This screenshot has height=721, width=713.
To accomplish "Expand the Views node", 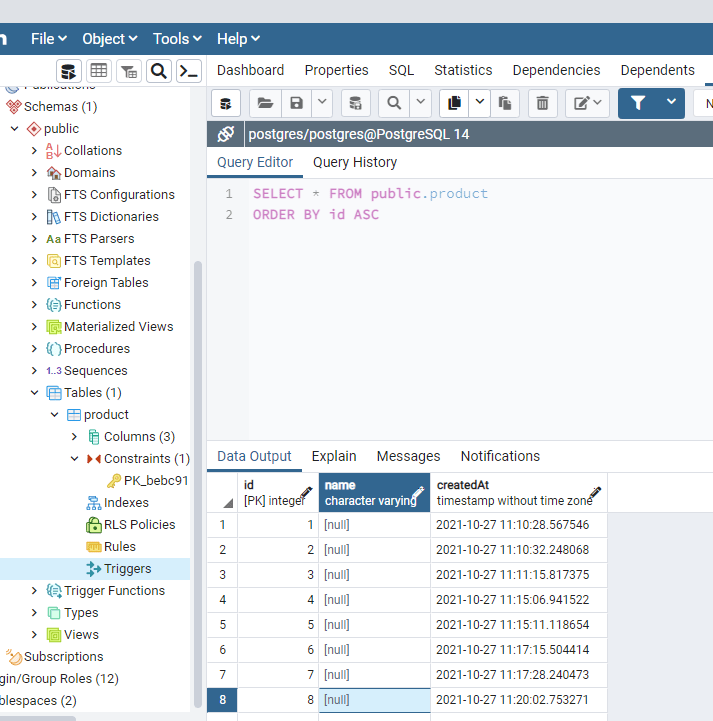I will click(34, 635).
